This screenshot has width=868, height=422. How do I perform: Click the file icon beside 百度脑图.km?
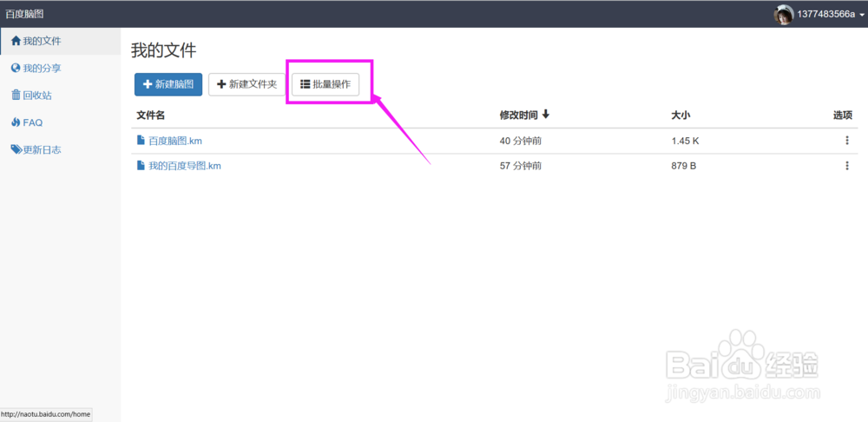(141, 141)
